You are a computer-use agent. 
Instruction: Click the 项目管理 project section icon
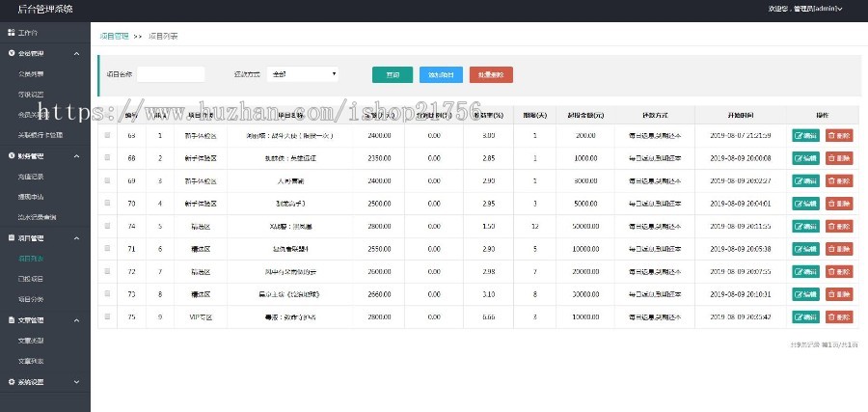(x=11, y=238)
